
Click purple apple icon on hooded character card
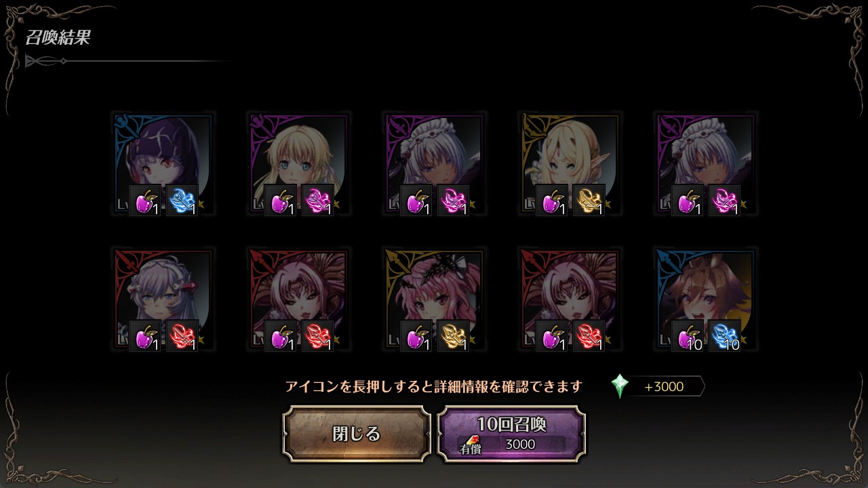click(x=145, y=200)
